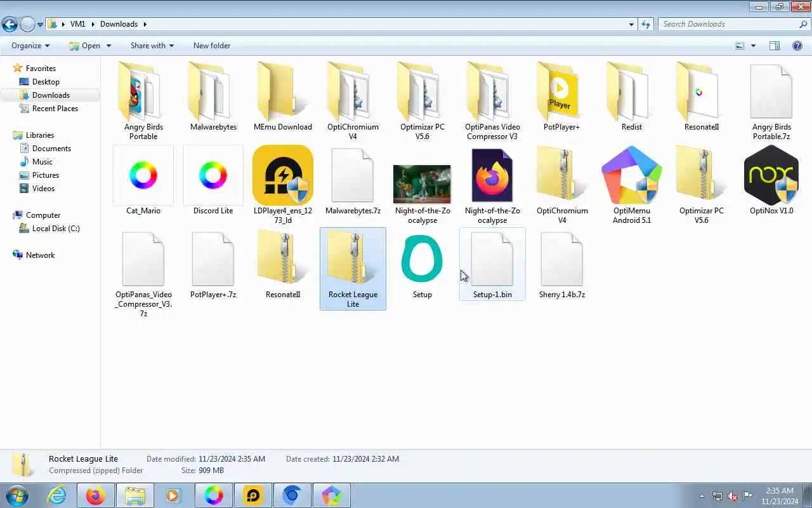Select the LDPlayer4_ens_1273_ld installer

tap(283, 185)
